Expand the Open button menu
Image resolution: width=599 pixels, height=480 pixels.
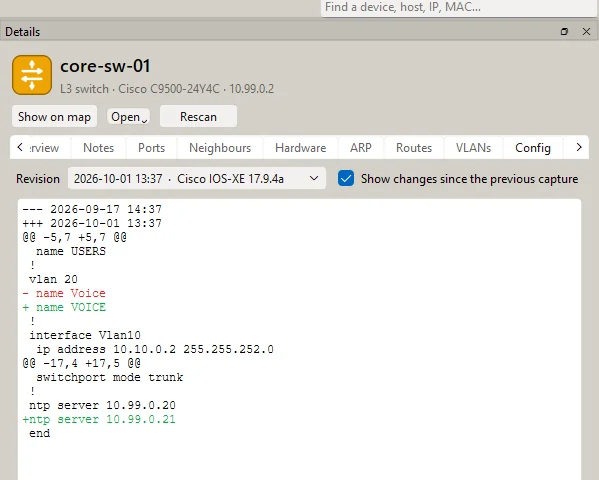[128, 117]
